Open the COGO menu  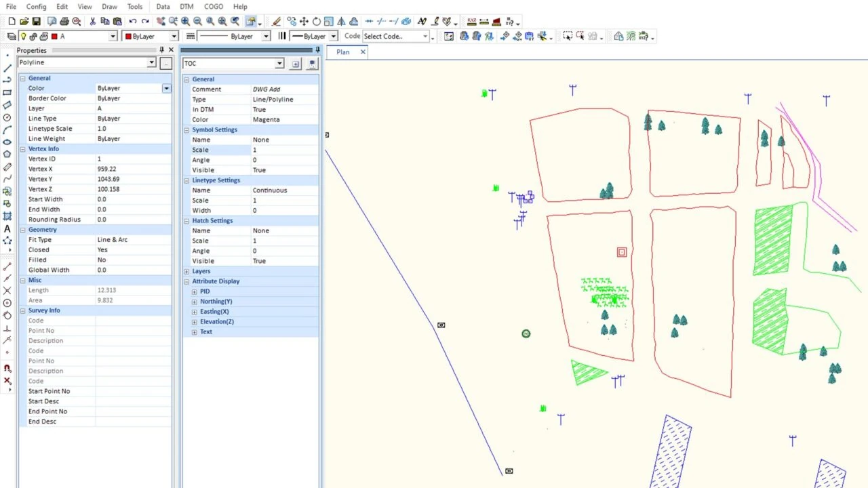coord(214,7)
